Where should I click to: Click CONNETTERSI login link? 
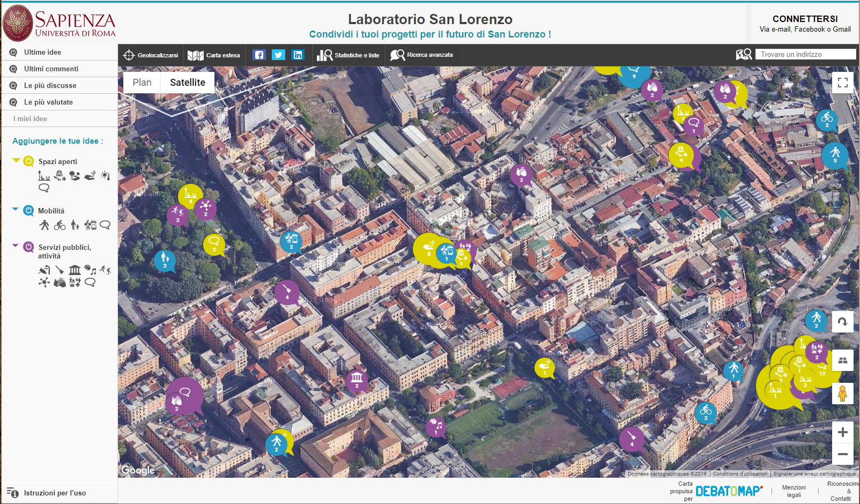[x=805, y=19]
